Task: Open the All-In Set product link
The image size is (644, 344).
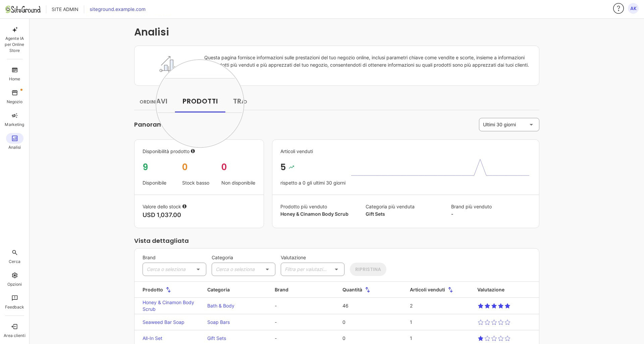Action: pos(152,338)
